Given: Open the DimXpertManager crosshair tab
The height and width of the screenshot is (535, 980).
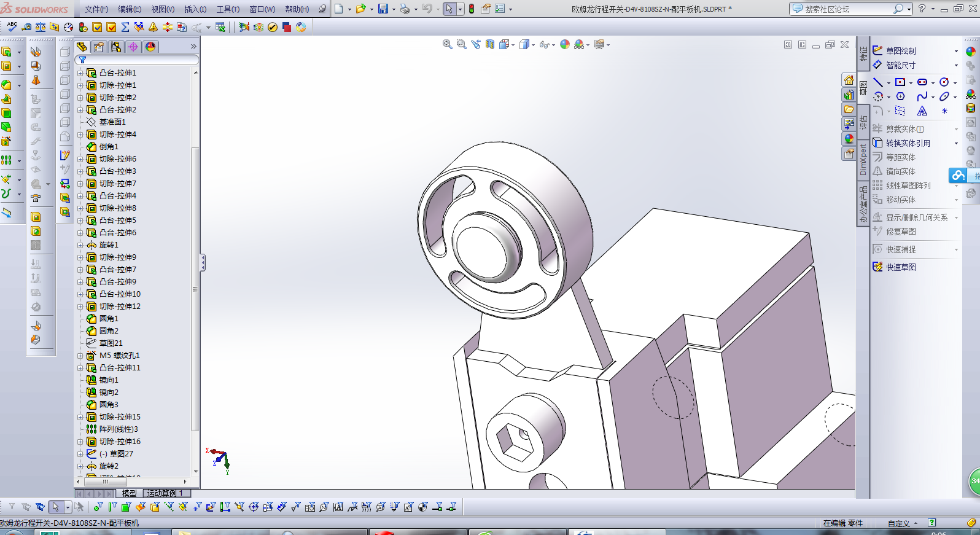Looking at the screenshot, I should pyautogui.click(x=133, y=47).
